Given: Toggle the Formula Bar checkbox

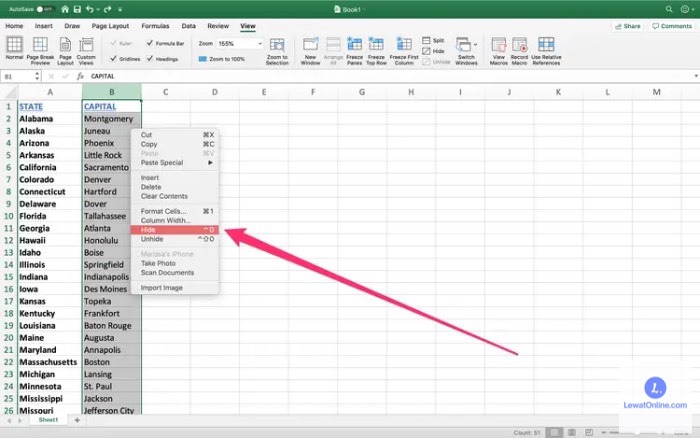Looking at the screenshot, I should 150,43.
